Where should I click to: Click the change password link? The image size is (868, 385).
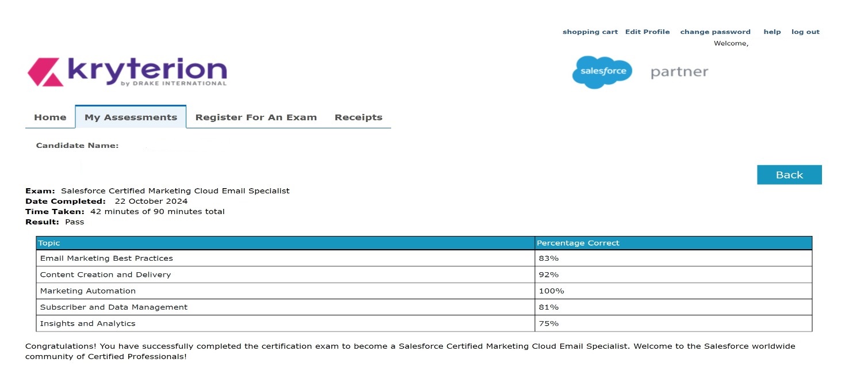pyautogui.click(x=716, y=32)
